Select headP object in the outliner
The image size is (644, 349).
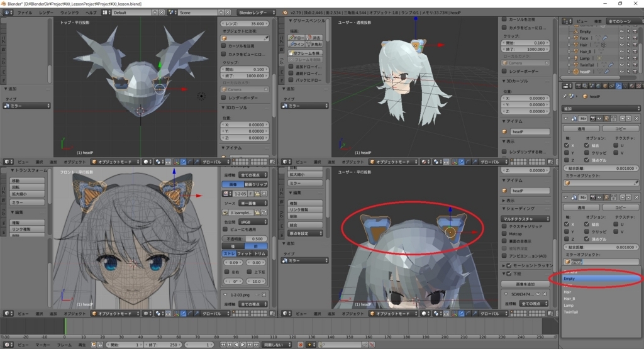tap(584, 72)
